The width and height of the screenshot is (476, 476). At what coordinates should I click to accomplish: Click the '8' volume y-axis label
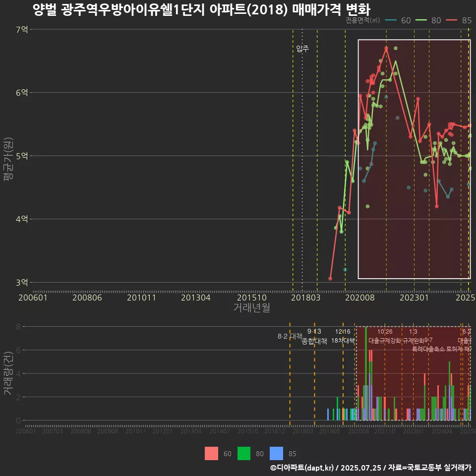pyautogui.click(x=18, y=327)
